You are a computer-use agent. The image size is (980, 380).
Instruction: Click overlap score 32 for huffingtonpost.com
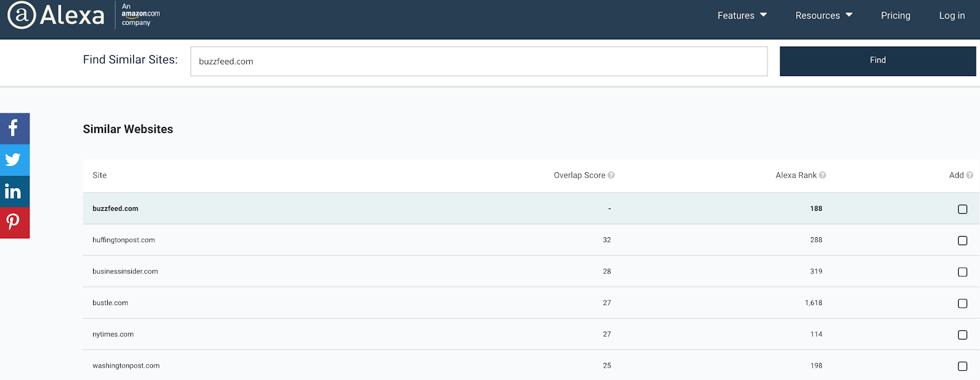coord(606,240)
